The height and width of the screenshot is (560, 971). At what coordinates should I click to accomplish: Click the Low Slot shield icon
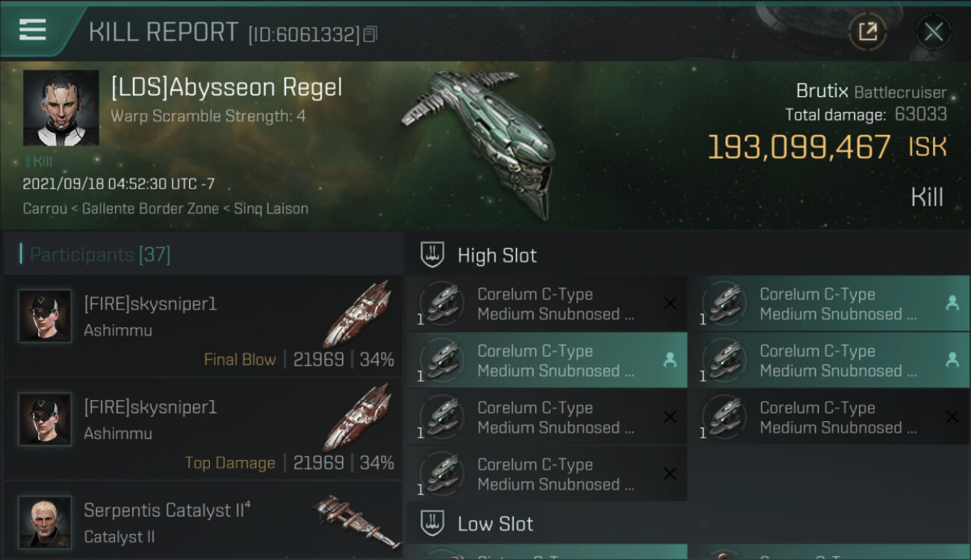[432, 523]
